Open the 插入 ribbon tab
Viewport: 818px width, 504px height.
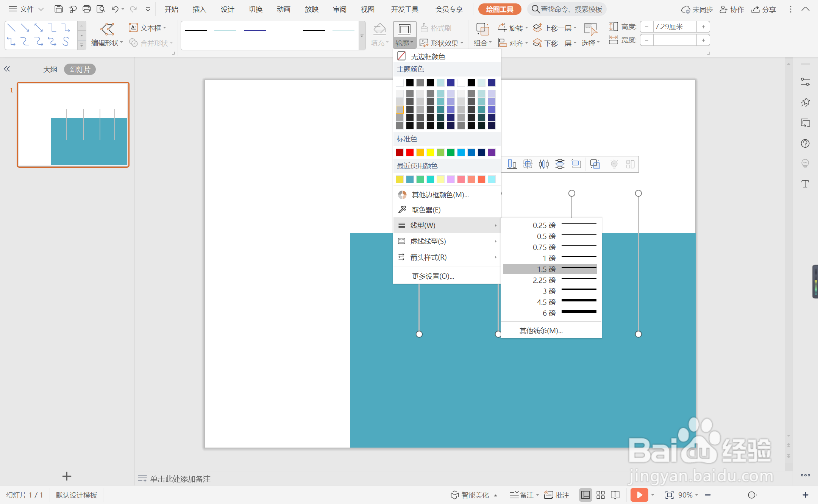pyautogui.click(x=199, y=9)
